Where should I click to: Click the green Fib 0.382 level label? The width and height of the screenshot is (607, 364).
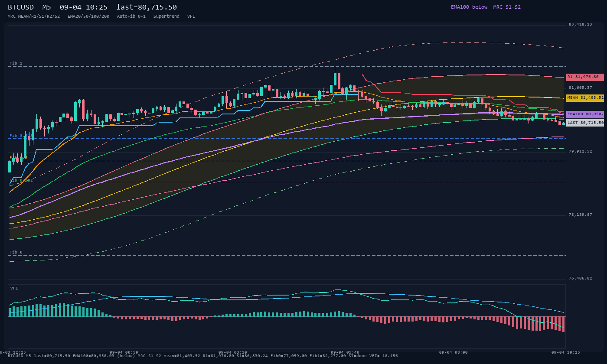click(21, 180)
